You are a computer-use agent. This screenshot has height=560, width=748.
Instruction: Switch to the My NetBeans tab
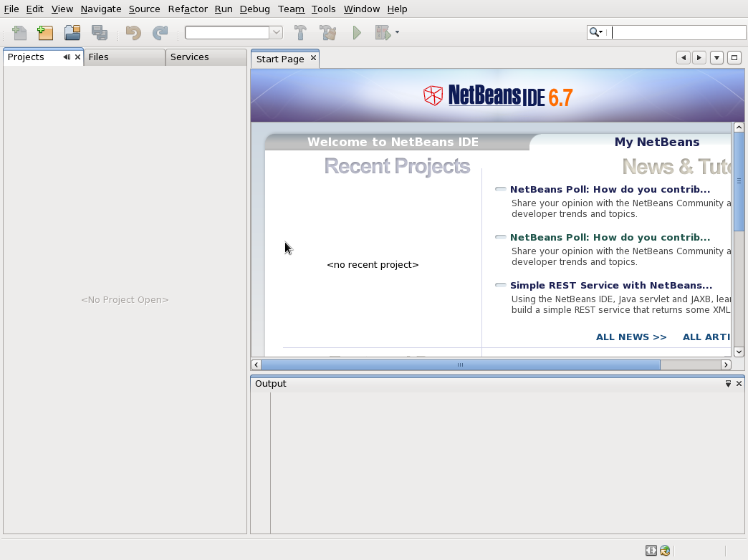coord(657,142)
